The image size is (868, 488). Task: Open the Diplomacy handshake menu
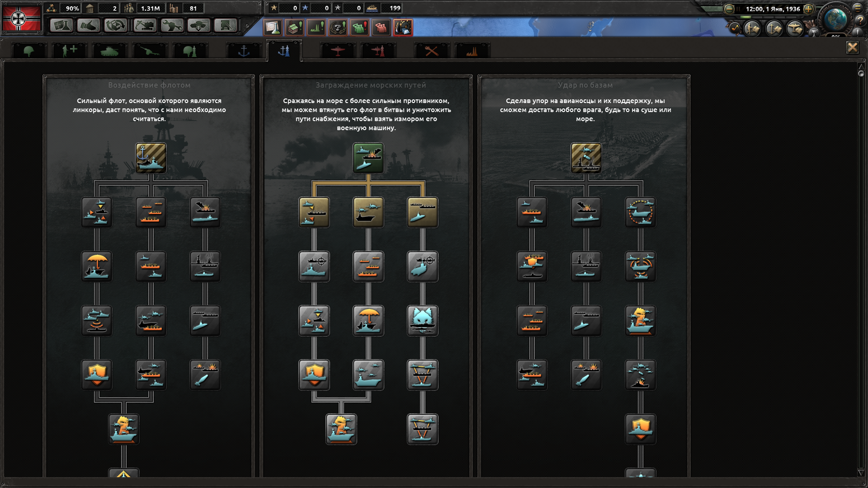pos(89,26)
